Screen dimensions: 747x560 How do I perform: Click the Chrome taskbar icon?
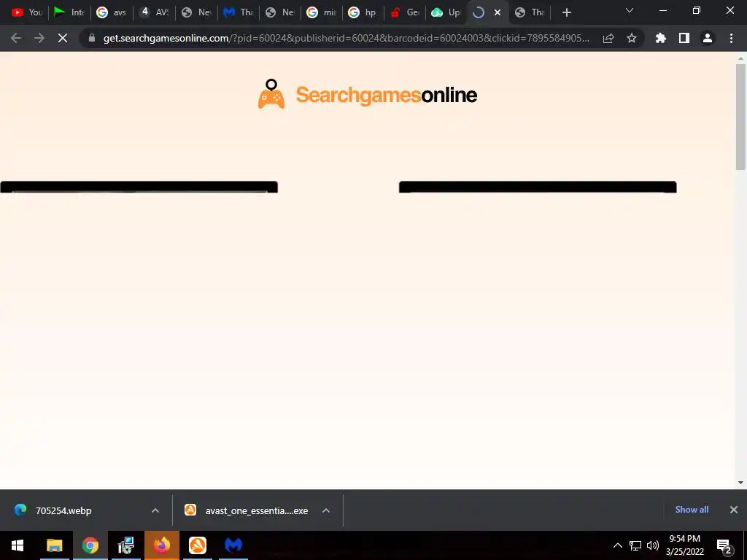90,545
